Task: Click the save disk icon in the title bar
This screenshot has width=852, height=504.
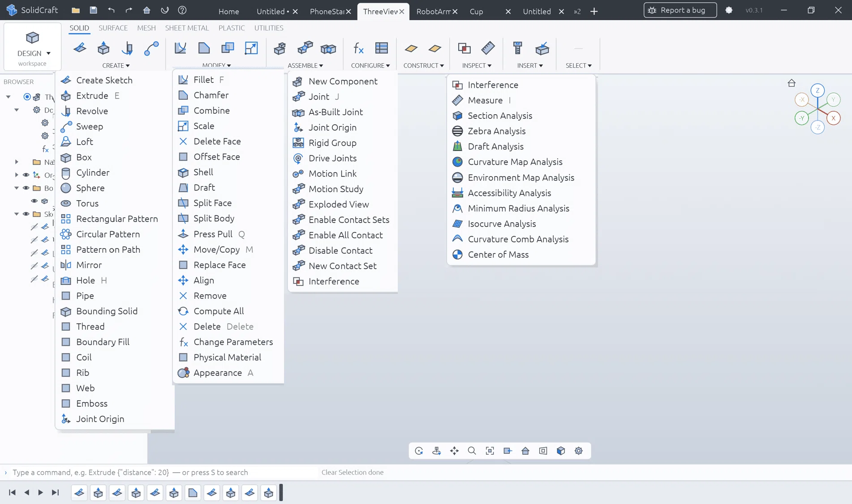Action: [93, 10]
